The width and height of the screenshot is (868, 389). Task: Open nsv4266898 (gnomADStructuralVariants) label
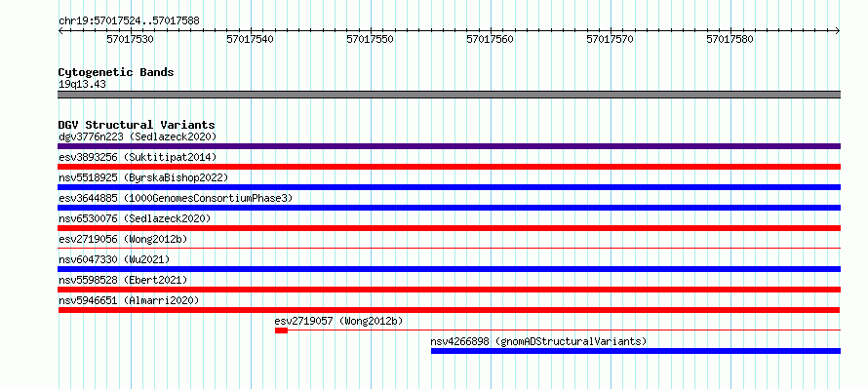pos(538,341)
